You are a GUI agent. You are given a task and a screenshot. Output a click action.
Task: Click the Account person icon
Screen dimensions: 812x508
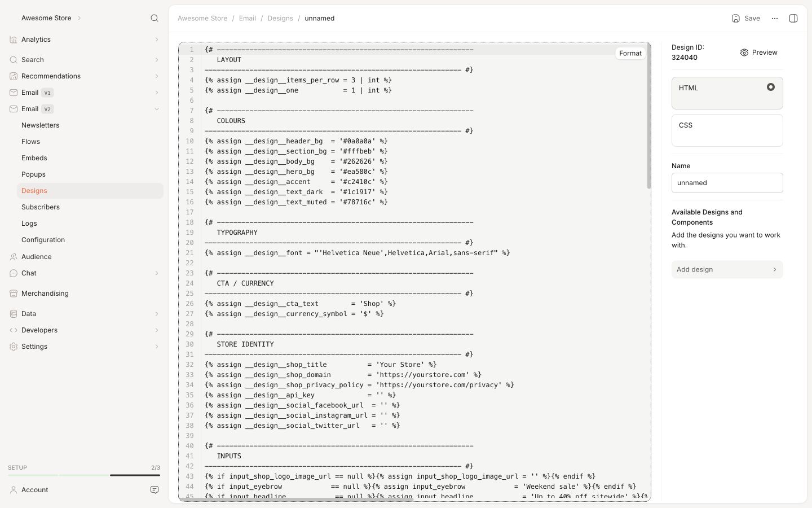14,490
